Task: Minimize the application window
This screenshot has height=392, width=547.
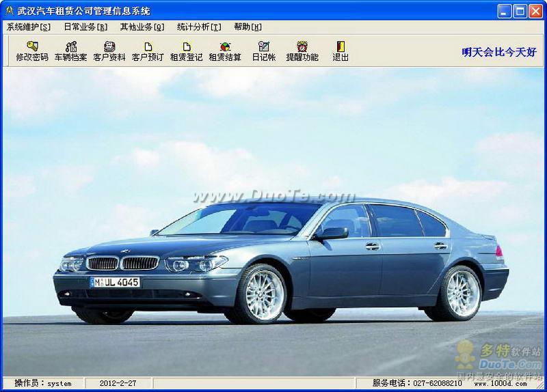Action: (503, 11)
